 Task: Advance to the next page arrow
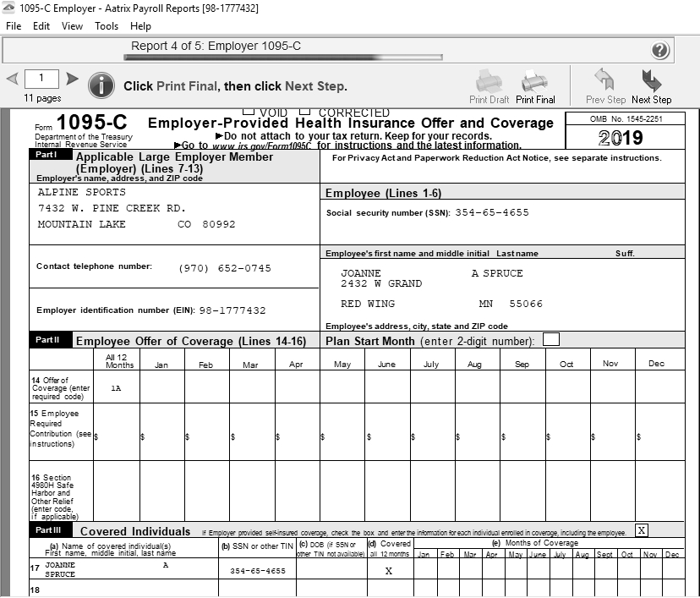click(x=73, y=80)
